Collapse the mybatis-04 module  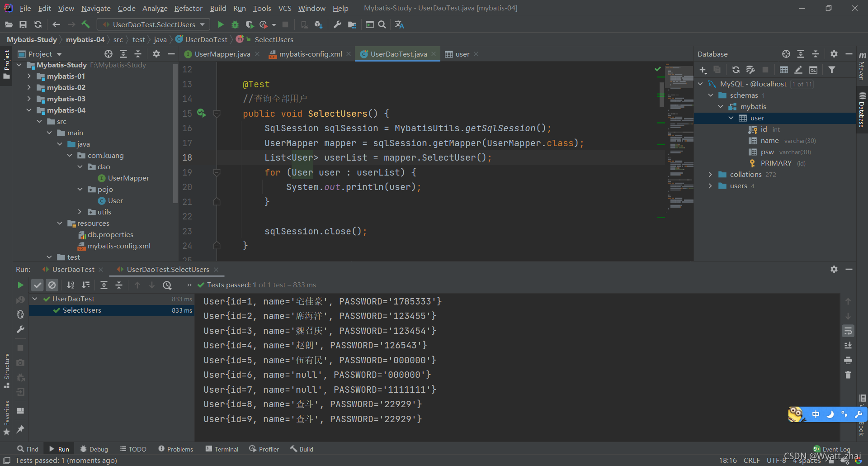coord(29,110)
